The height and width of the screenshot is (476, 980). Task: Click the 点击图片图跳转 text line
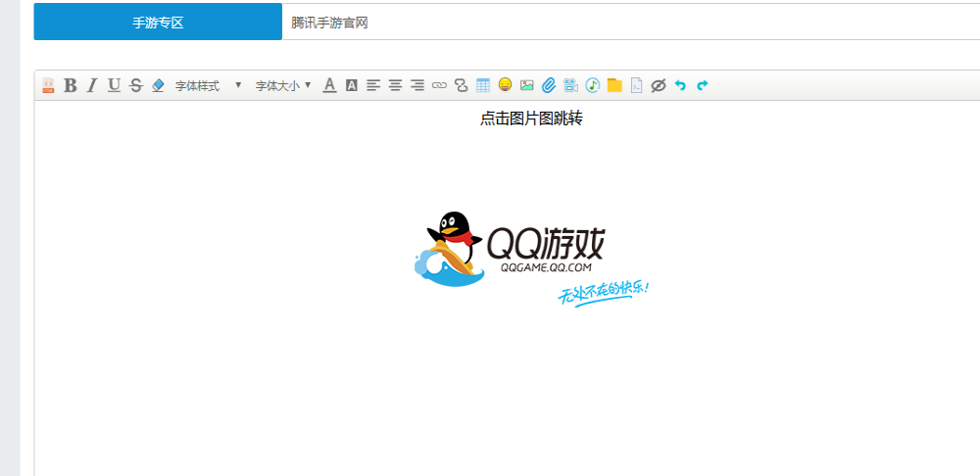tap(531, 119)
